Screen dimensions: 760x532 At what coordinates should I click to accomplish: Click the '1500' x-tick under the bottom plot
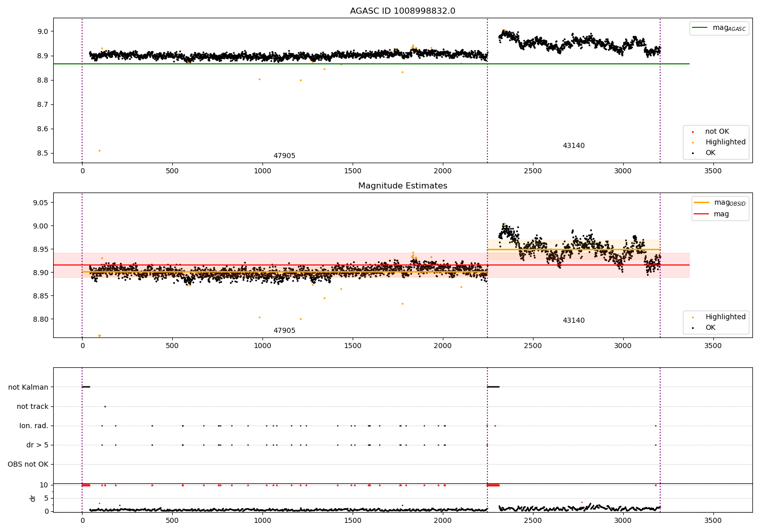tap(353, 521)
